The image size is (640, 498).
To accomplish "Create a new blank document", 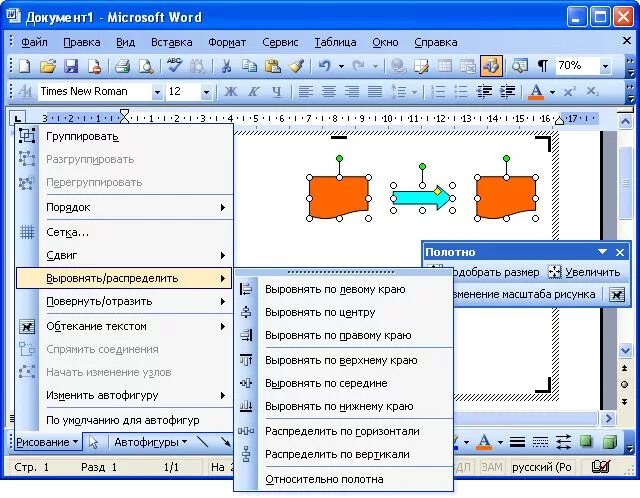I will pos(24,66).
